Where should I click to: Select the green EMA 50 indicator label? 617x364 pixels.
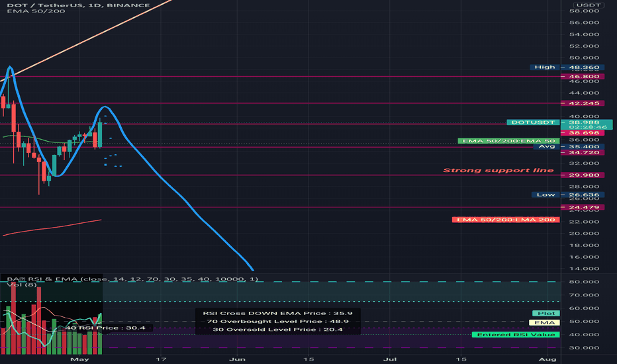[x=508, y=141]
